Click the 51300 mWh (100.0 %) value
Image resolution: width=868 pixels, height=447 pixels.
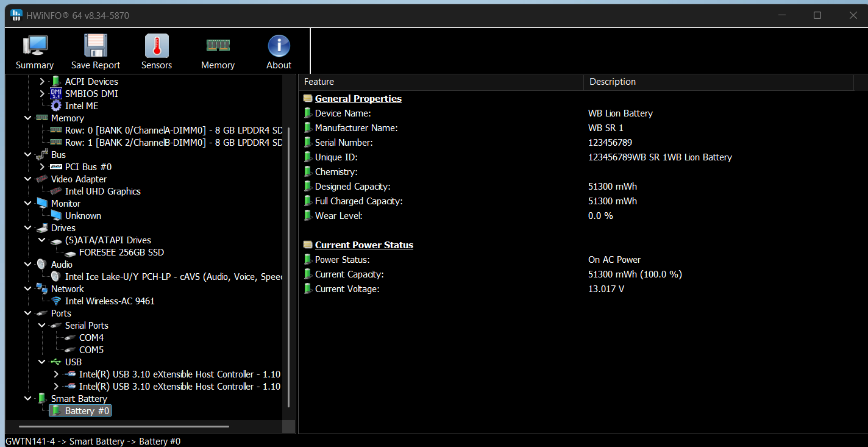(635, 274)
